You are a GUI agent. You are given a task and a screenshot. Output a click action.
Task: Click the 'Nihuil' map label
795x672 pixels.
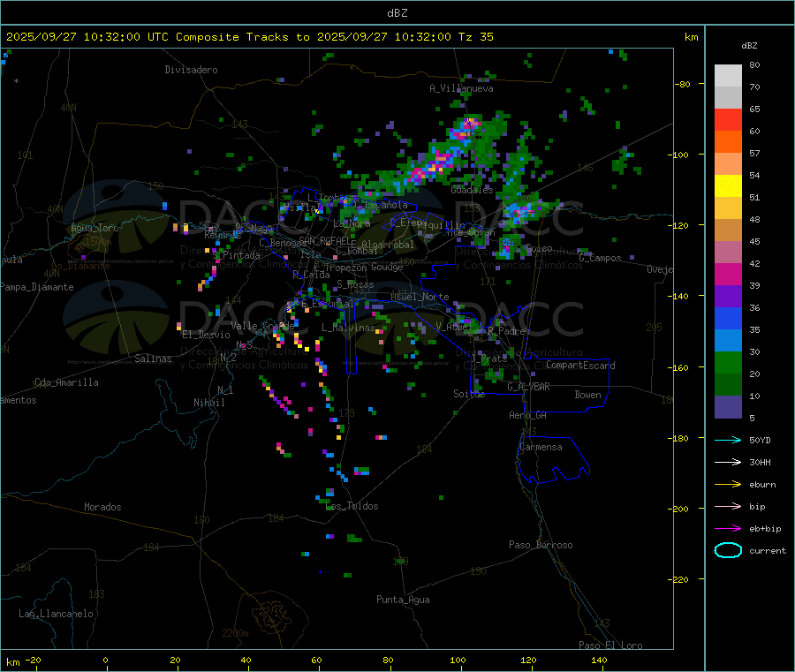[x=209, y=403]
